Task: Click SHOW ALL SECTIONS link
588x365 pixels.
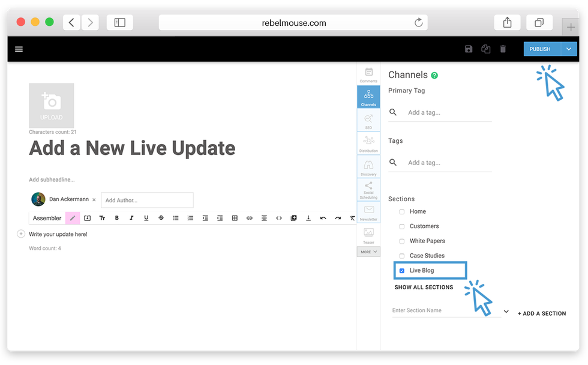Action: coord(424,288)
